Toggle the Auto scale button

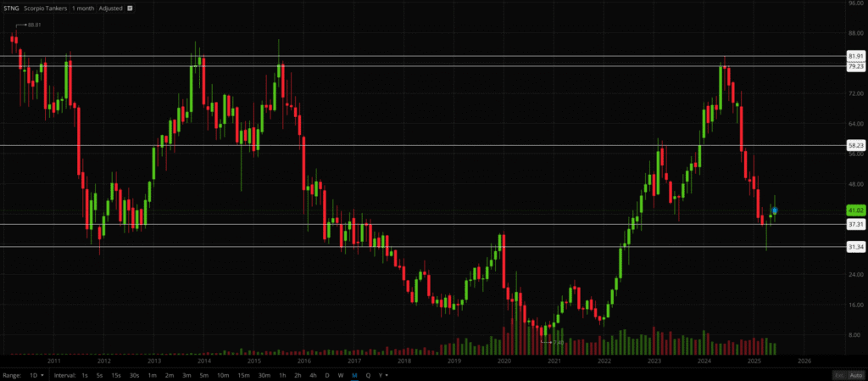coord(857,374)
